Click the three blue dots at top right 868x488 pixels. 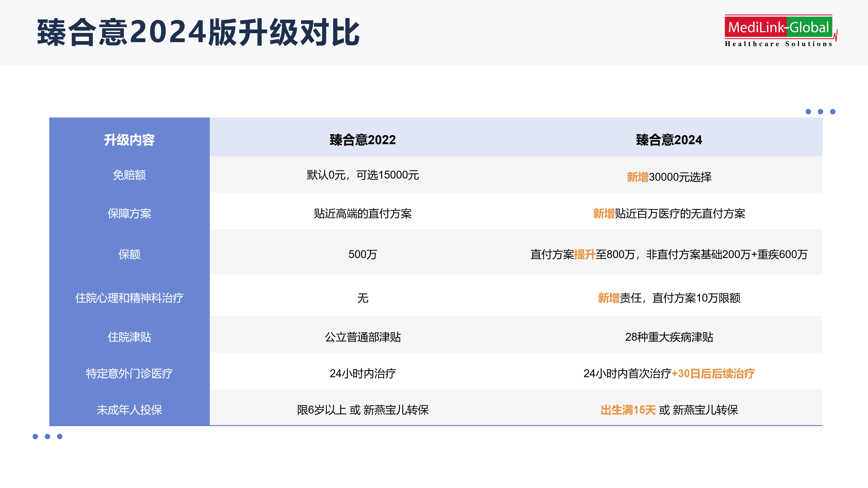pos(820,111)
